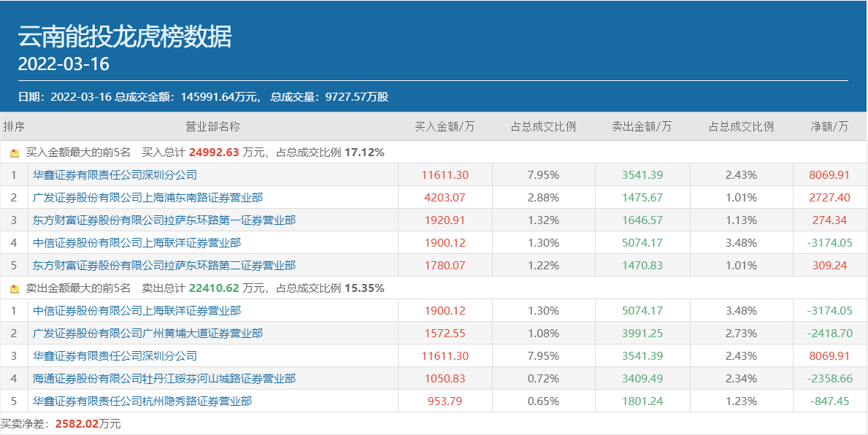Click the percentage cell 0.65%
The width and height of the screenshot is (868, 435).
tap(544, 401)
